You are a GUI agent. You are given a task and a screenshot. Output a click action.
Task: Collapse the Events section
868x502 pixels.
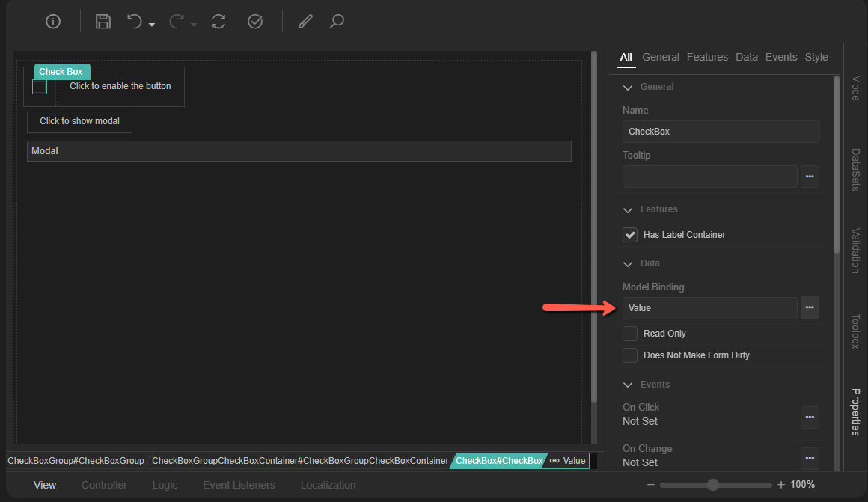pos(628,384)
